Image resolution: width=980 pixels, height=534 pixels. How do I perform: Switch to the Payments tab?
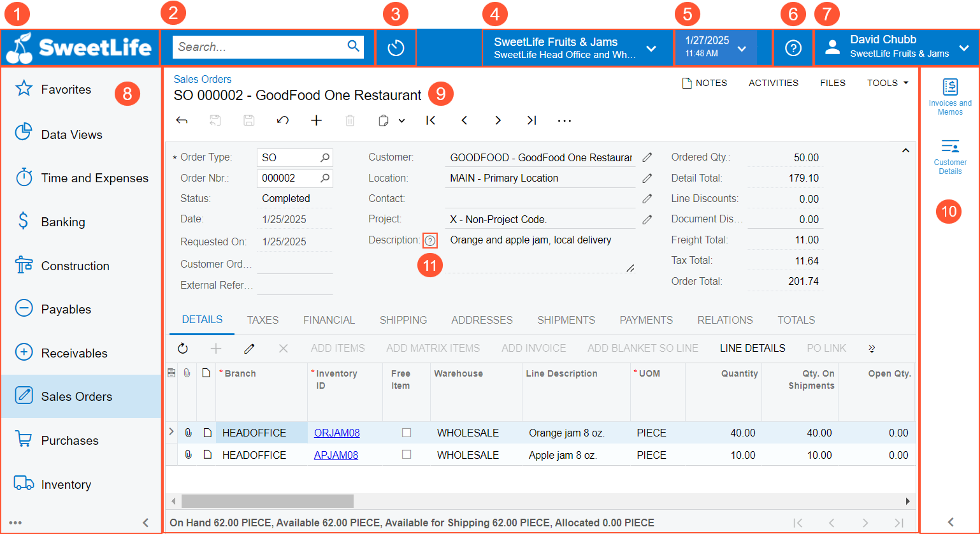coord(646,320)
